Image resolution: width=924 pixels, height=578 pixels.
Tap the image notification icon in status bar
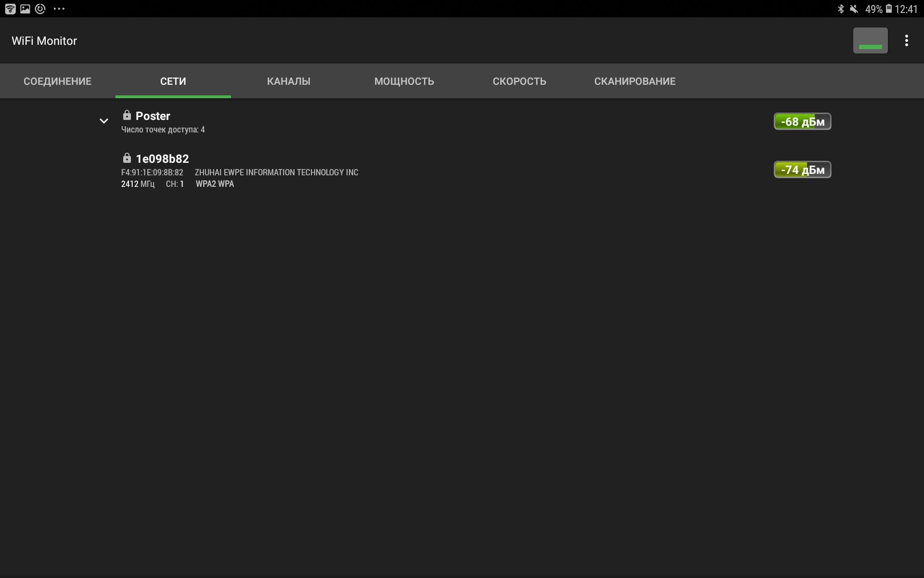[x=25, y=9]
